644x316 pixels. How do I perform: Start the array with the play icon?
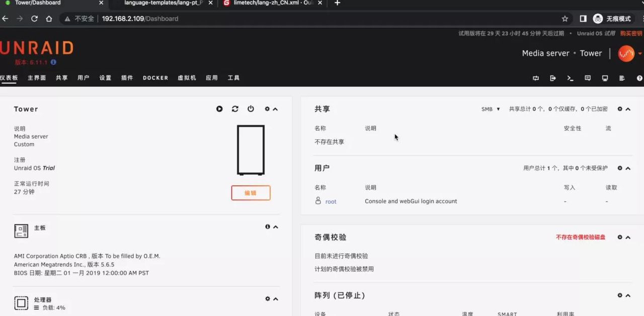pyautogui.click(x=219, y=109)
